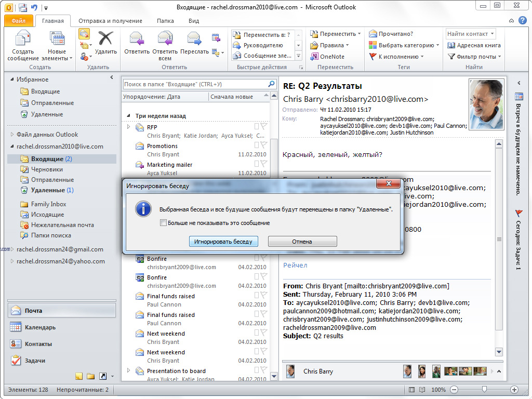532x399 pixels.
Task: Click the Was it read (Прочитано?) ribbon item
Action: click(391, 34)
